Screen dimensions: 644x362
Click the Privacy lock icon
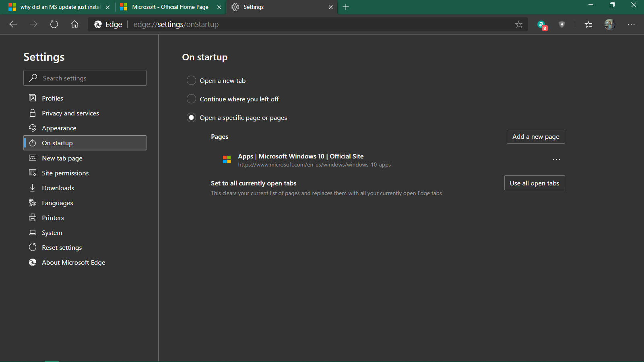(x=33, y=113)
